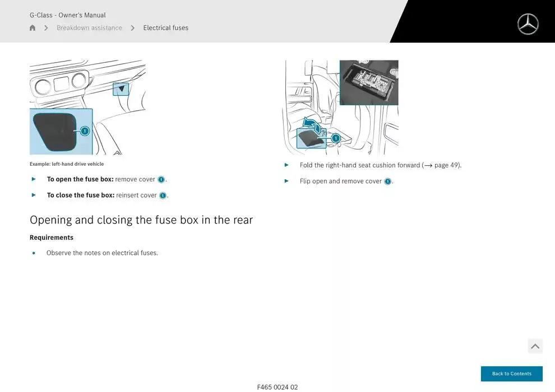Click the Mercedes-Benz star logo
The width and height of the screenshot is (555, 392).
point(528,24)
